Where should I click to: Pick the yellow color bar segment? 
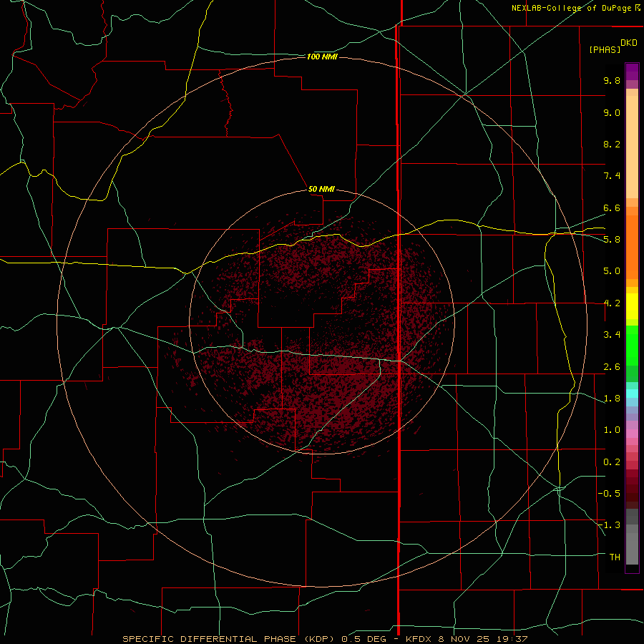click(x=632, y=306)
